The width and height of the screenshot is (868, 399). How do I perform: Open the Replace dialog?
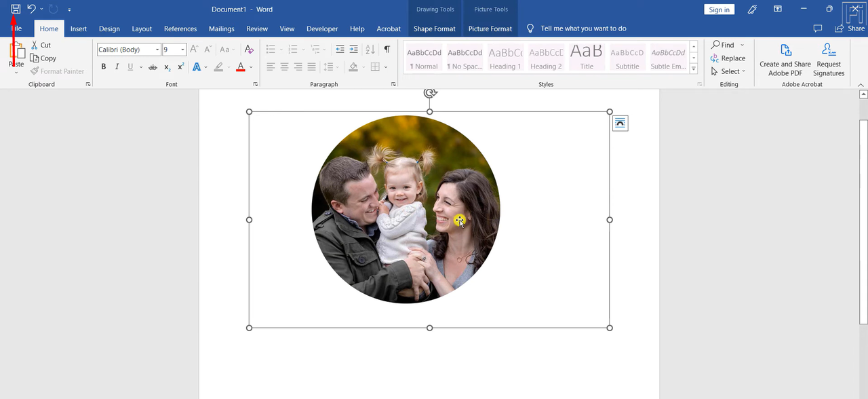click(728, 58)
